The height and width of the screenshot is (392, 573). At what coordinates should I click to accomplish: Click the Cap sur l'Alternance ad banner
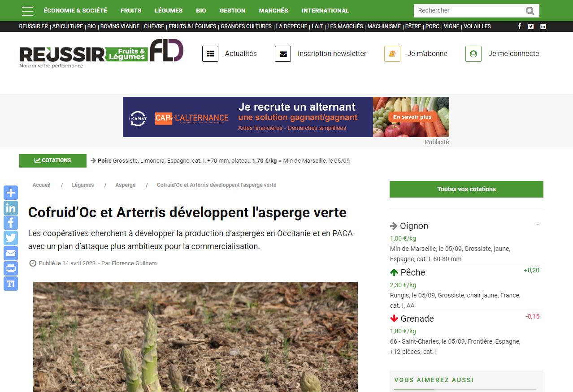(x=286, y=117)
